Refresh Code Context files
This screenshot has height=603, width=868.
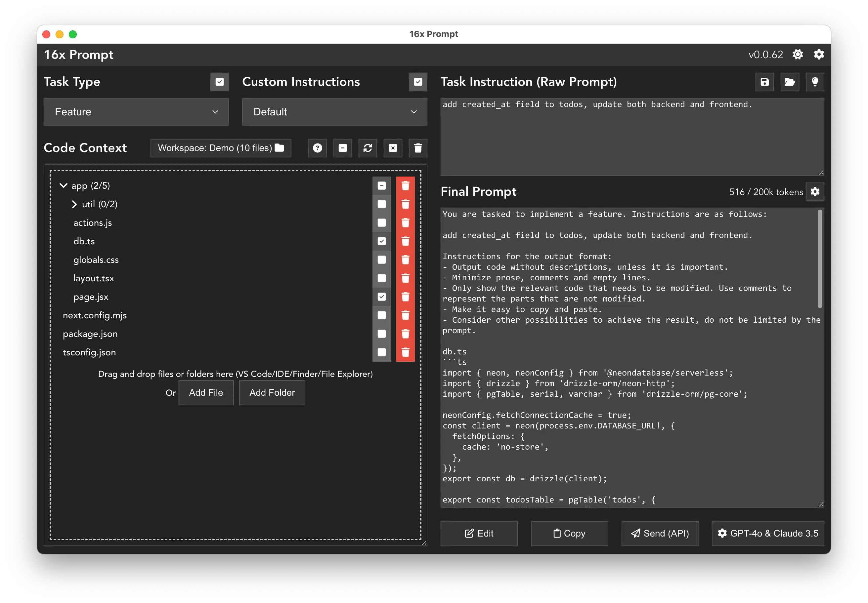click(x=368, y=148)
